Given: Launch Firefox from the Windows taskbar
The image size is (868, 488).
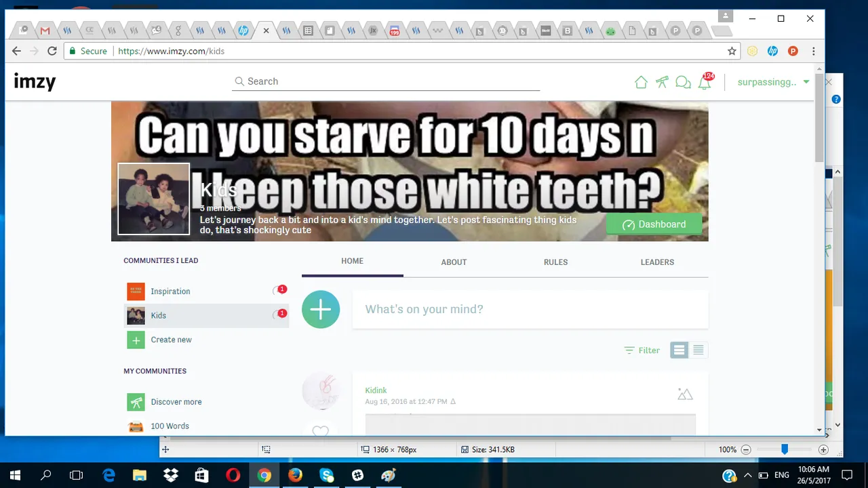Looking at the screenshot, I should pos(295,475).
